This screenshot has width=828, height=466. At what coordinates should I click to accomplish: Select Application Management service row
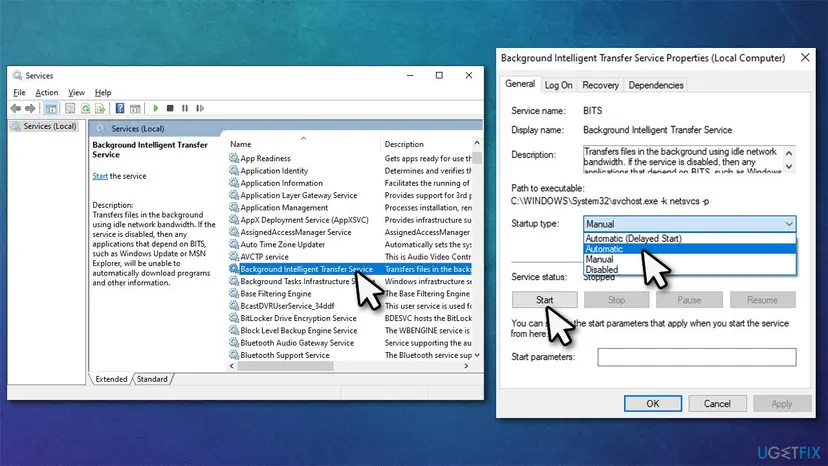click(x=350, y=208)
